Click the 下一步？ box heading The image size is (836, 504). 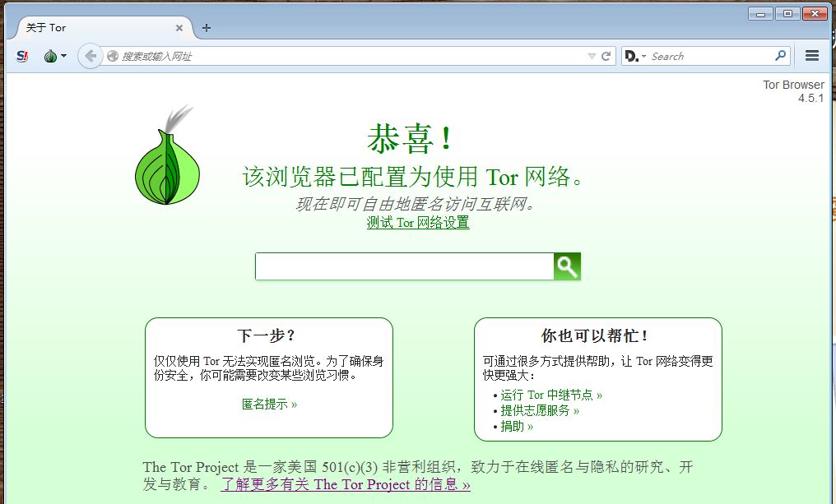click(x=267, y=335)
